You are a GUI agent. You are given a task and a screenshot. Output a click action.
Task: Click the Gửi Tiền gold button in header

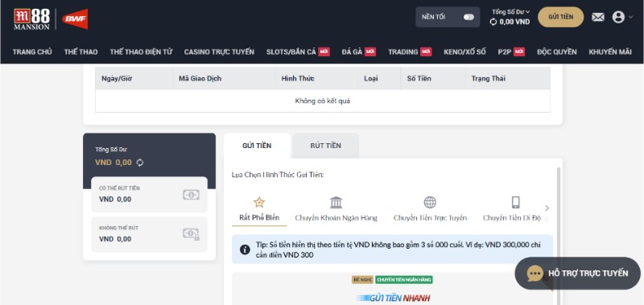(x=560, y=17)
